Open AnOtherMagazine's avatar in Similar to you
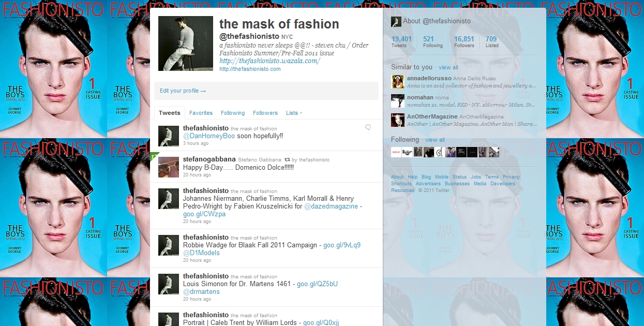 [398, 120]
